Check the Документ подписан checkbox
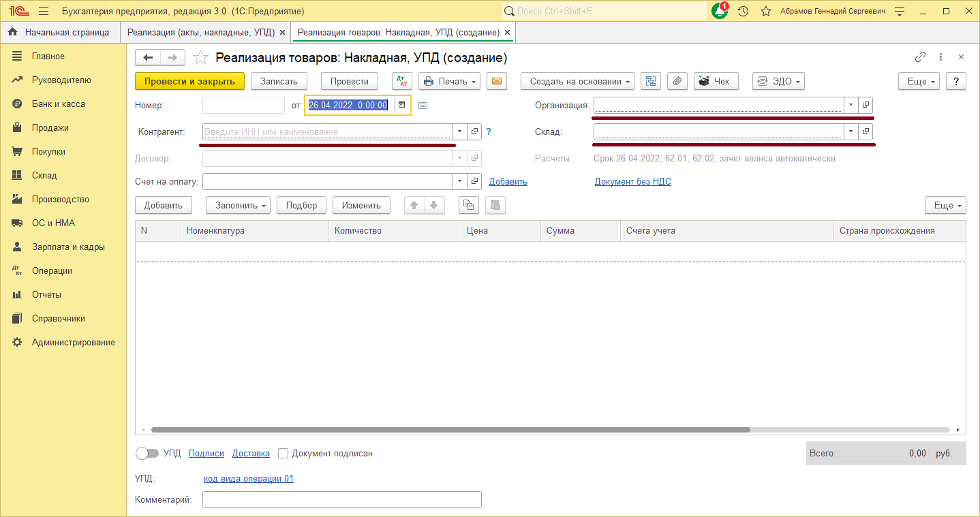Viewport: 980px width, 517px height. click(284, 453)
